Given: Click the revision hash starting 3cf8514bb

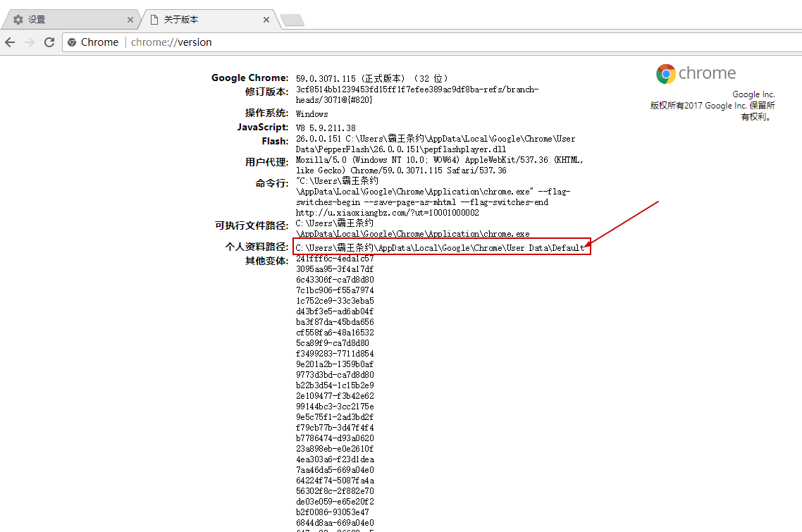Looking at the screenshot, I should click(x=417, y=94).
